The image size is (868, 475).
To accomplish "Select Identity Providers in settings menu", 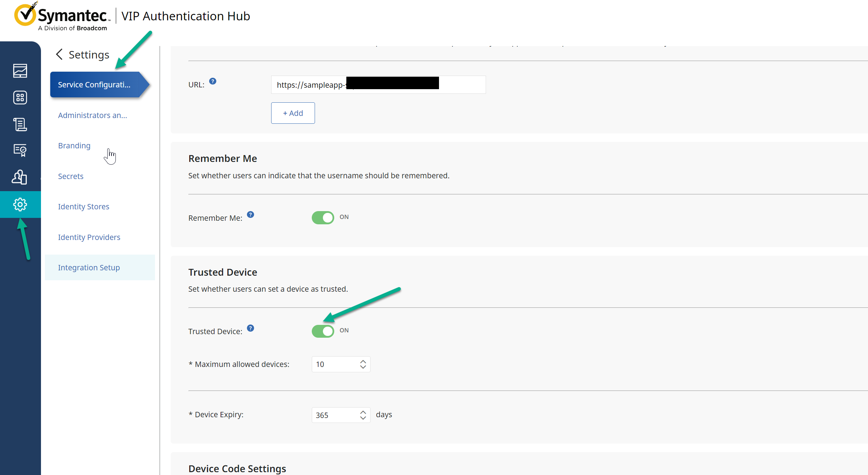I will click(x=89, y=237).
